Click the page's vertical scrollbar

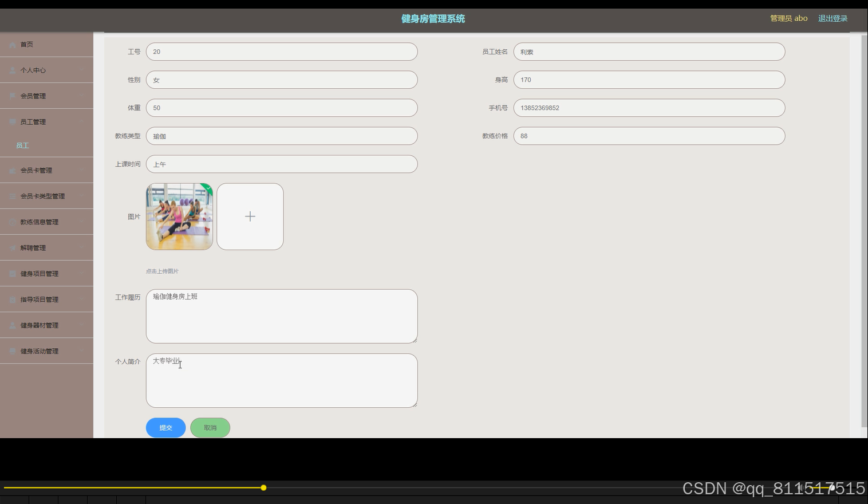click(x=864, y=231)
